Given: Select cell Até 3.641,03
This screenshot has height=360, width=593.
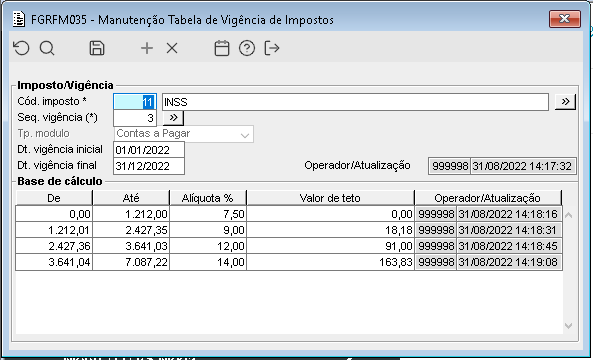Looking at the screenshot, I should [x=131, y=246].
